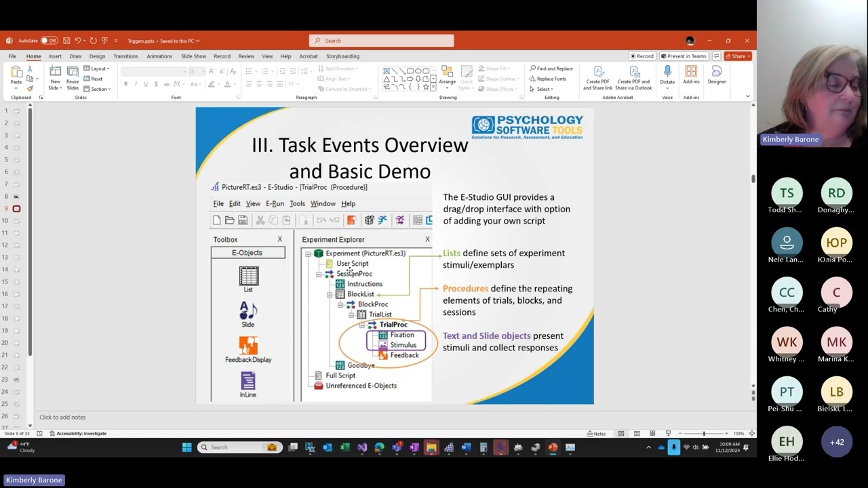Open the Section dropdown
868x488 pixels.
(x=97, y=89)
